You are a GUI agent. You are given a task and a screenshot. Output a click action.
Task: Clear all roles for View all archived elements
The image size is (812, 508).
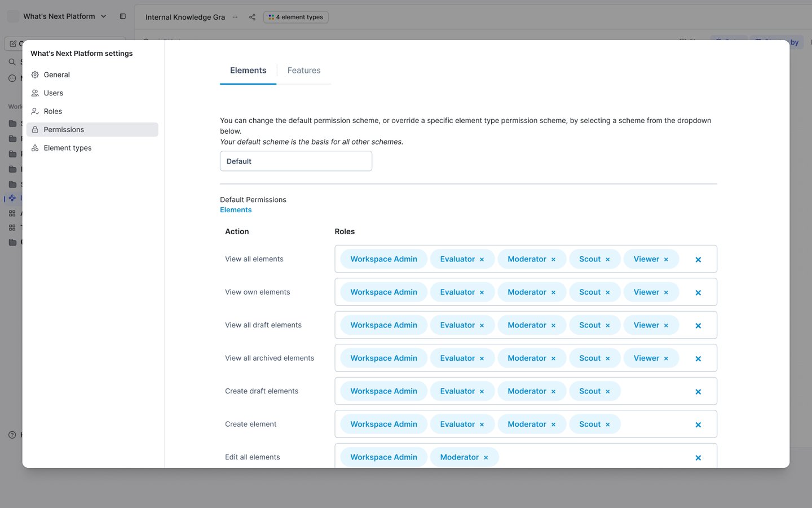tap(698, 358)
